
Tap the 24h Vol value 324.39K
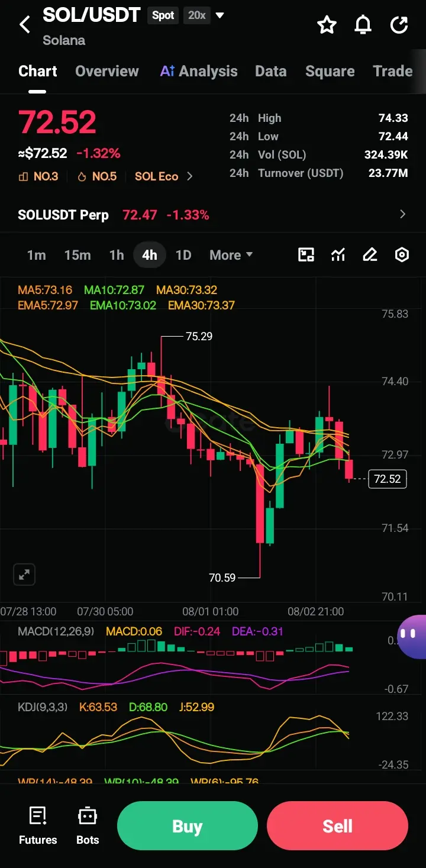[386, 155]
